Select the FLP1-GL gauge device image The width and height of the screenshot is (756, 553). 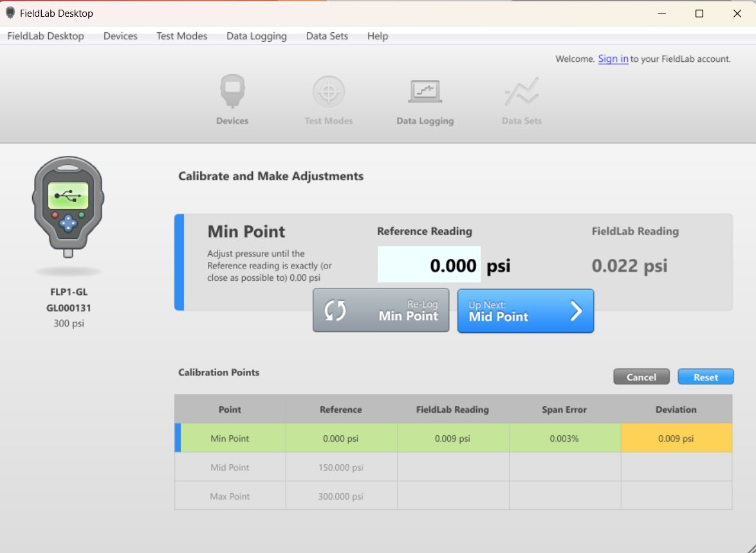68,207
